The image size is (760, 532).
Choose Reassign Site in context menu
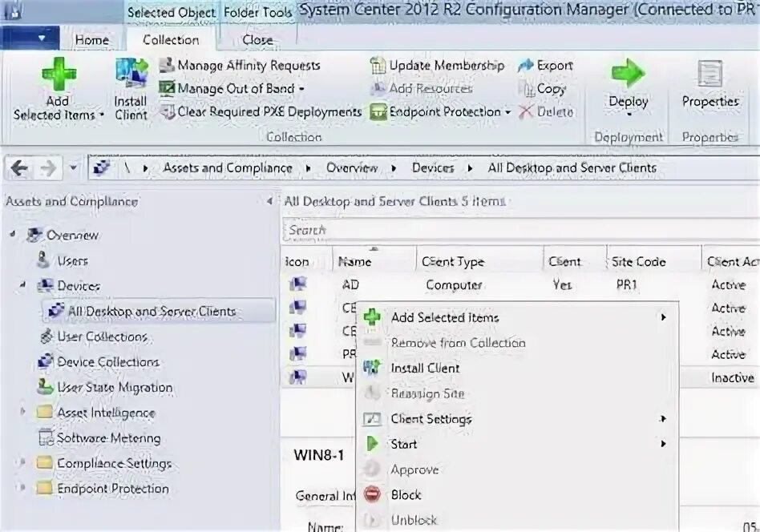pyautogui.click(x=516, y=393)
